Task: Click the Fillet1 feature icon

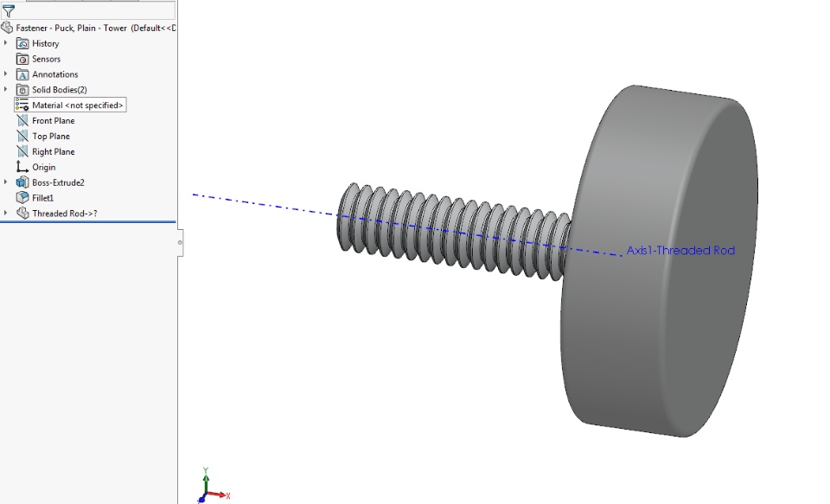Action: click(22, 197)
